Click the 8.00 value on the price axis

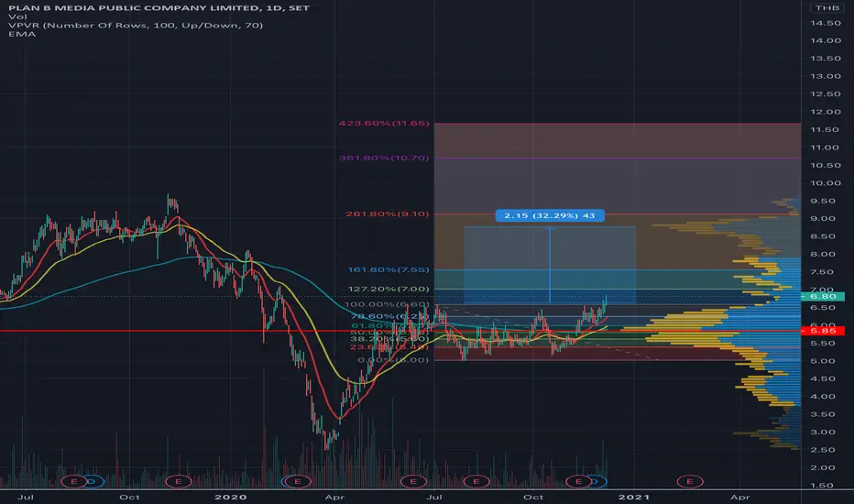825,254
